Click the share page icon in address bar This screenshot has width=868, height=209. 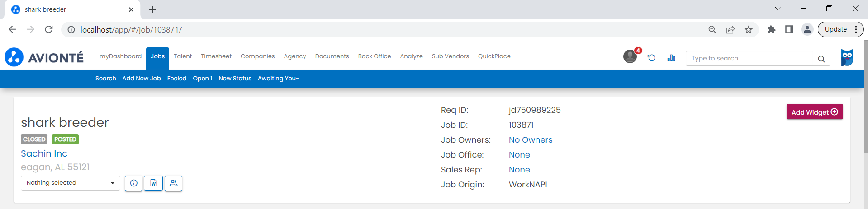730,29
